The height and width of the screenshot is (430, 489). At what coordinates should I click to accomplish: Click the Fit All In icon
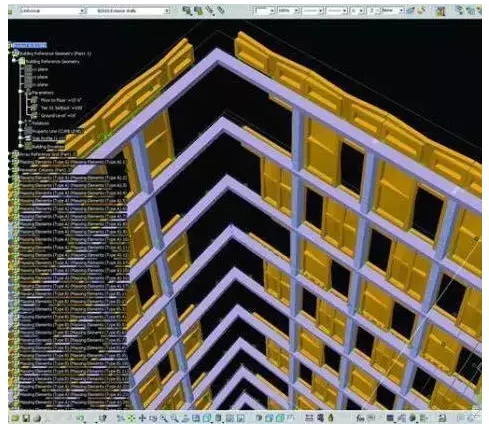(131, 418)
